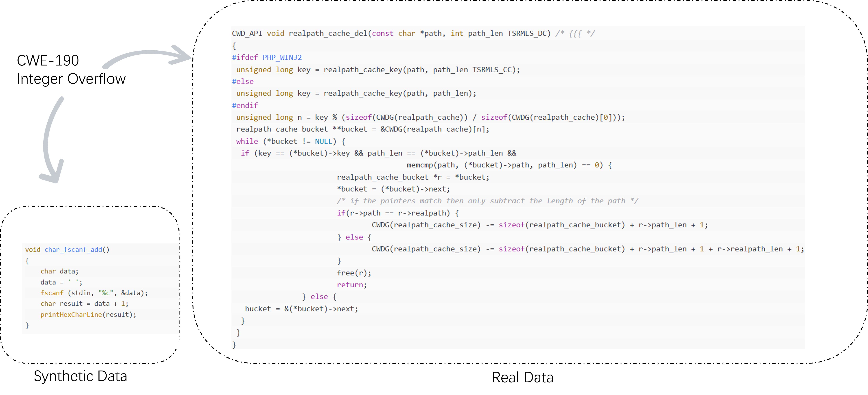
Task: Click the italic pointers match comment
Action: click(x=487, y=201)
